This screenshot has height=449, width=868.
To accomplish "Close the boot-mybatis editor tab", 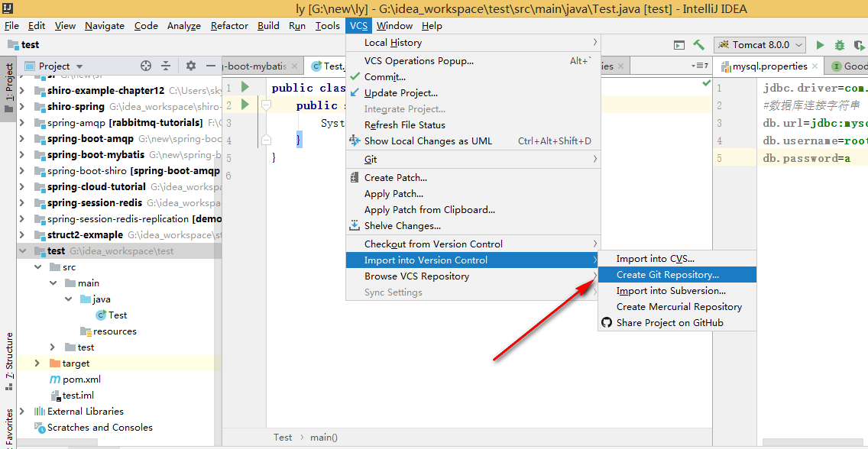I will coord(294,66).
